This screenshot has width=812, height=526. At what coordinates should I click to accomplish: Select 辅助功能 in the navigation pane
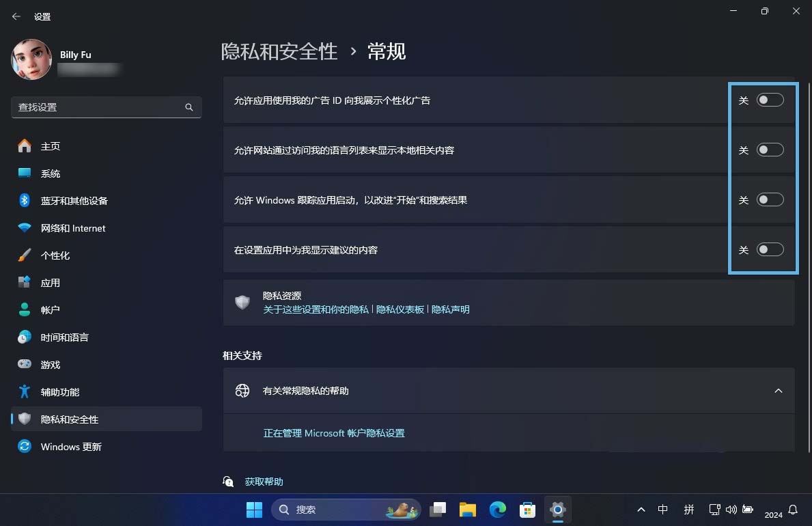60,391
